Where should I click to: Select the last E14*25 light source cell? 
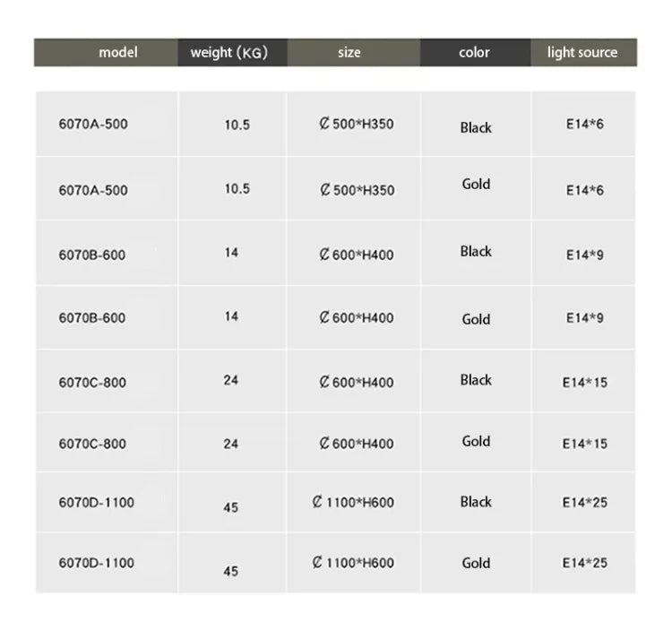[585, 563]
